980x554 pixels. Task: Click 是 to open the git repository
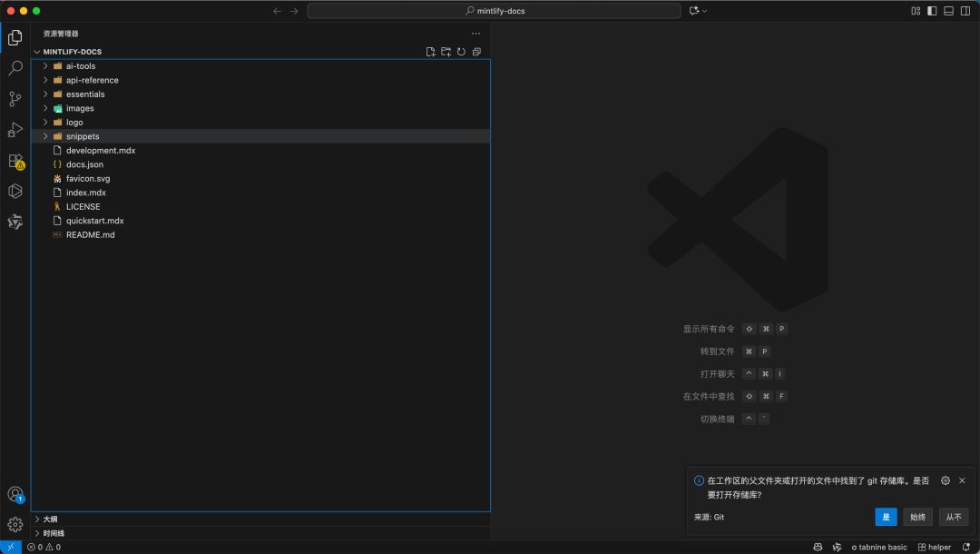tap(886, 517)
